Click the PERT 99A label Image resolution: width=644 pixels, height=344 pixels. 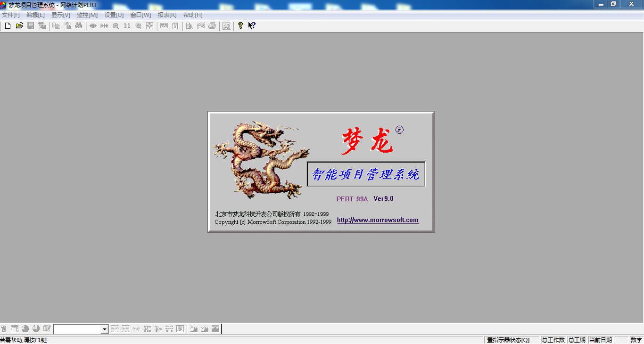pyautogui.click(x=352, y=199)
